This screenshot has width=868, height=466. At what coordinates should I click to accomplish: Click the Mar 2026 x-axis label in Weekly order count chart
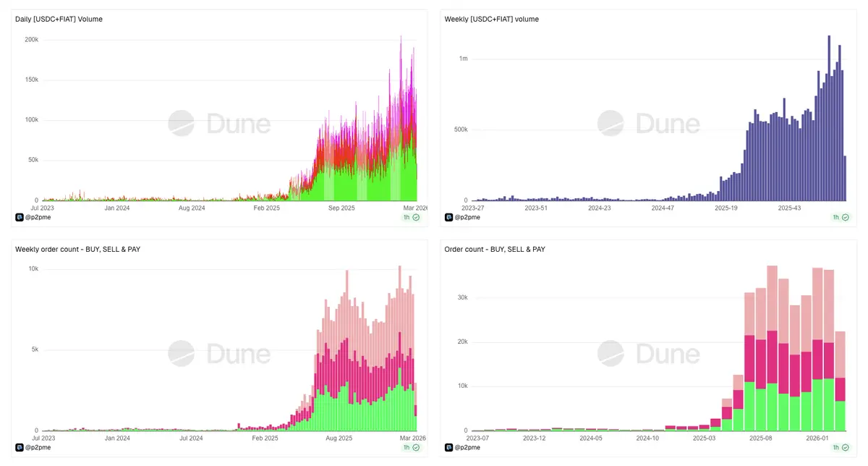414,438
